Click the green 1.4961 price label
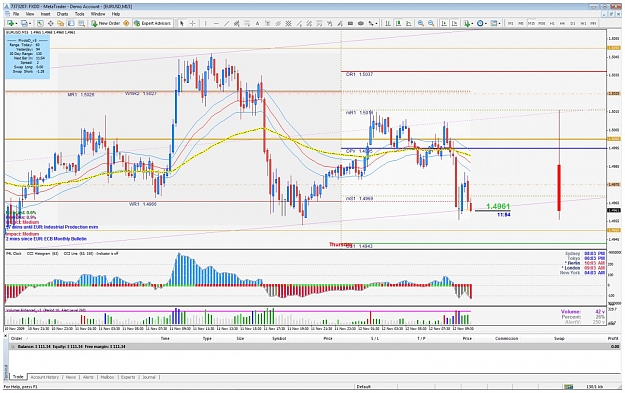625x393 pixels. pyautogui.click(x=498, y=206)
